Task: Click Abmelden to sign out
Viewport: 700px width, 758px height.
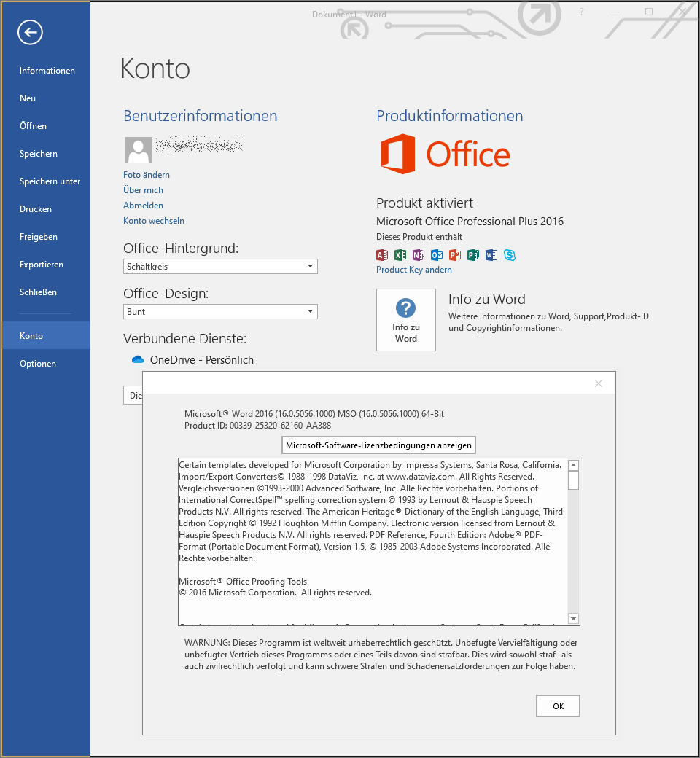Action: coord(143,206)
